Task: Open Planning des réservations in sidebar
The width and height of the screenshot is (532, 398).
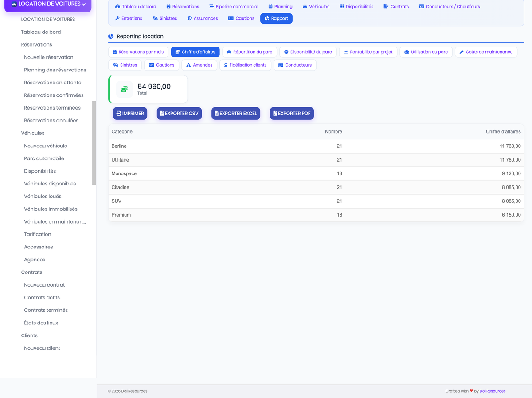Action: click(55, 70)
